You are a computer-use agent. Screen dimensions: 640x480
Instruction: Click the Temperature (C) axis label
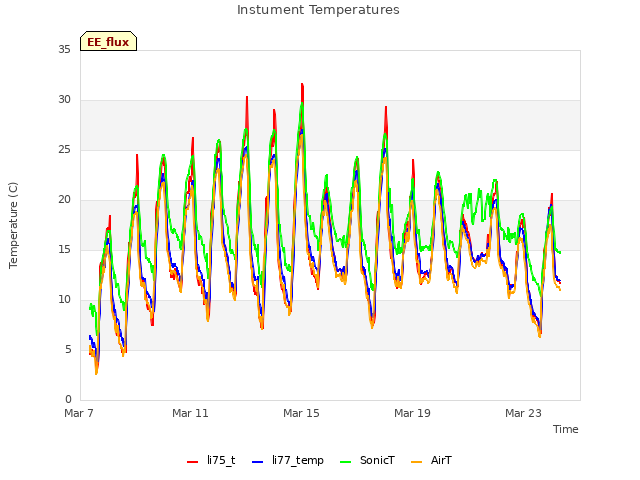(13, 225)
